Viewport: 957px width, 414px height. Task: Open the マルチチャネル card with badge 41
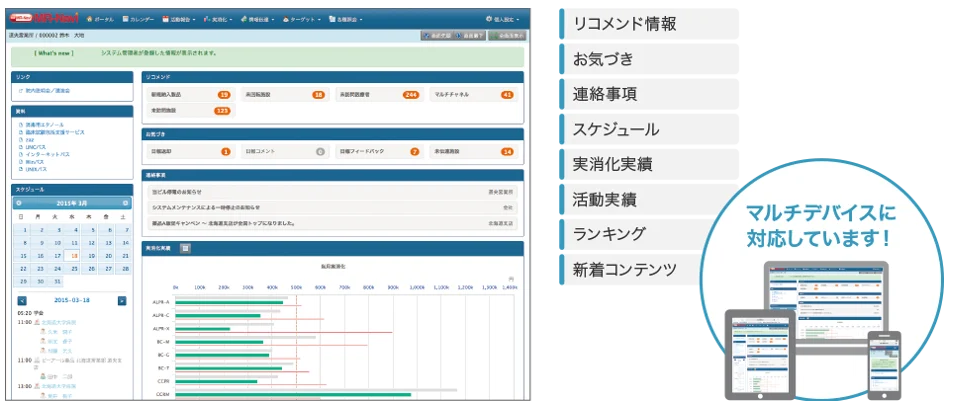click(474, 95)
